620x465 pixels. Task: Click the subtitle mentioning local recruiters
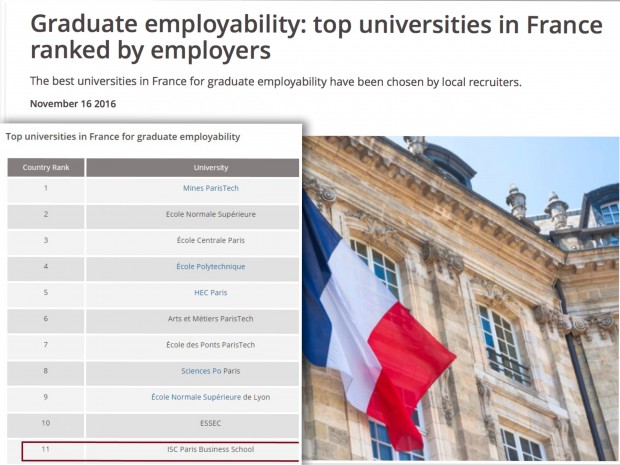click(275, 81)
